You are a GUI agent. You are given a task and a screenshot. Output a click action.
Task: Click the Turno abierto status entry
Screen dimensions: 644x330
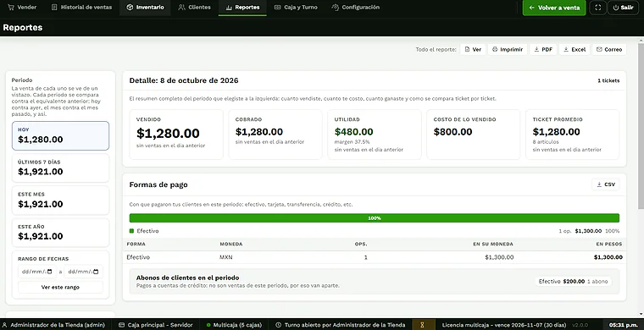pos(341,325)
